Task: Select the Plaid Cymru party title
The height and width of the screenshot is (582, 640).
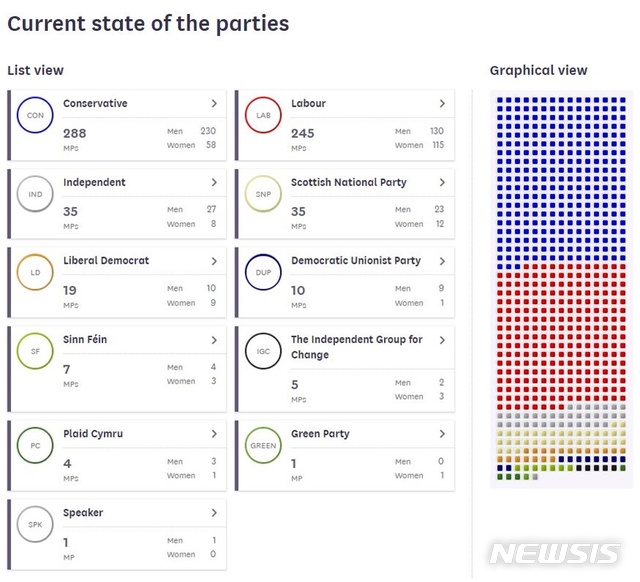Action: click(x=93, y=434)
